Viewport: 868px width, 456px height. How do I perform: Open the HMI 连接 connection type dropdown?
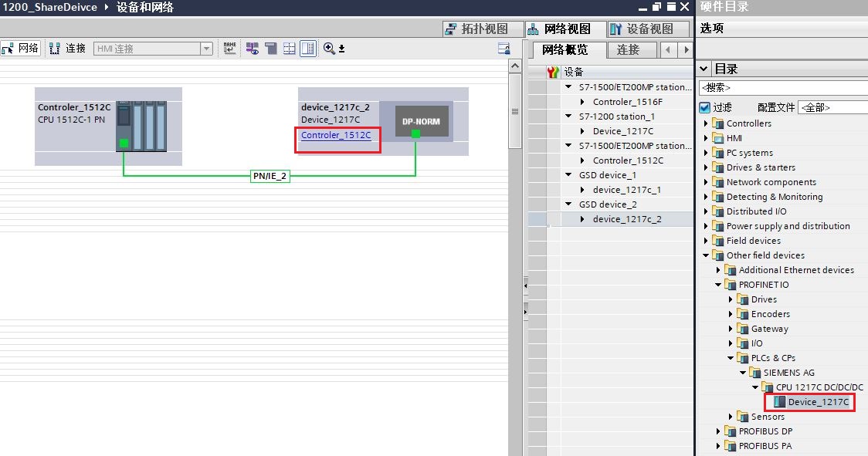(206, 49)
